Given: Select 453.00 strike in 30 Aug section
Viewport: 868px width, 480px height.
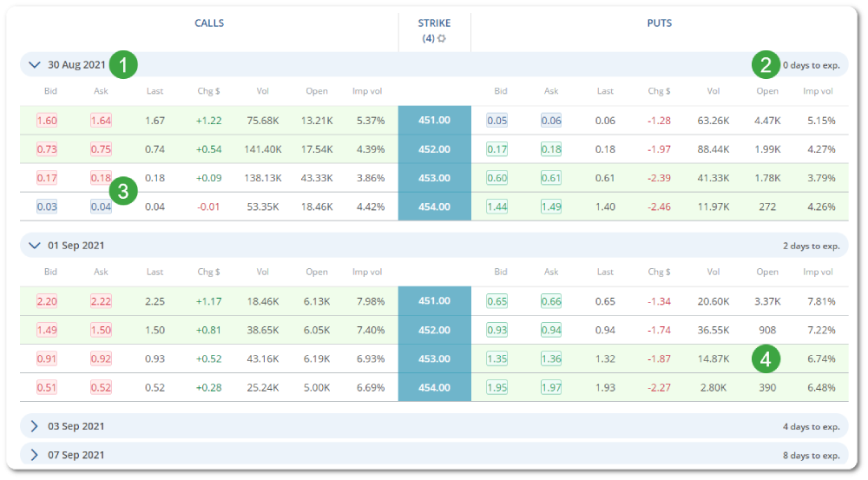Looking at the screenshot, I should 434,178.
